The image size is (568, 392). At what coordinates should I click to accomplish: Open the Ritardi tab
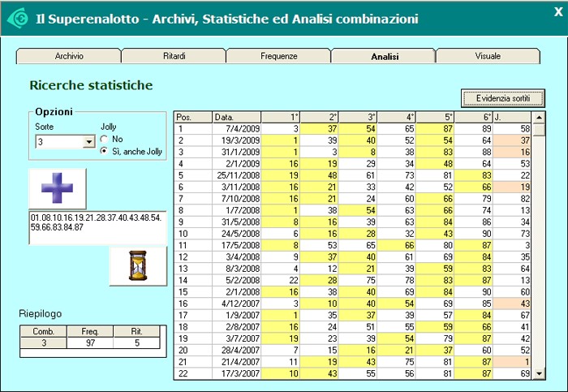pos(174,56)
